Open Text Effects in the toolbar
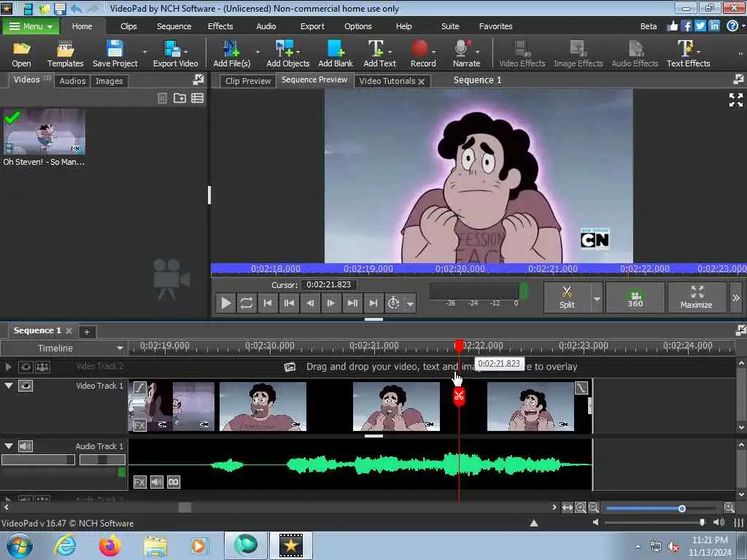 (688, 54)
